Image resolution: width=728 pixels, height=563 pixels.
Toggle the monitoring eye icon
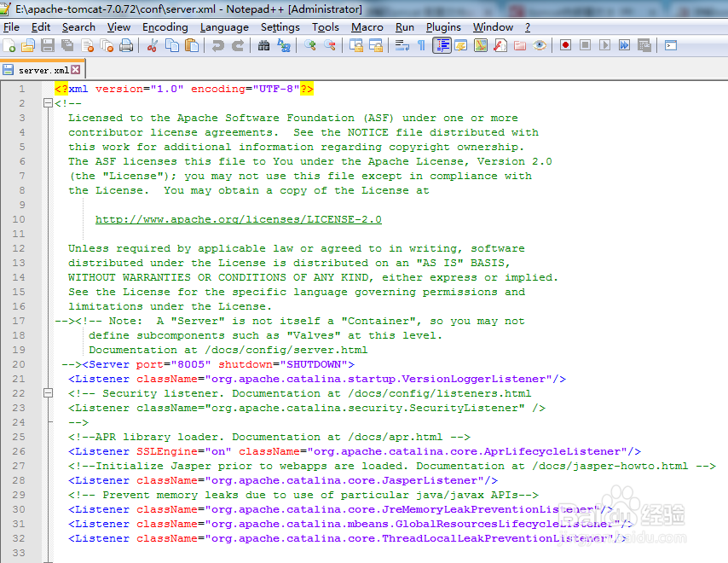coord(540,45)
